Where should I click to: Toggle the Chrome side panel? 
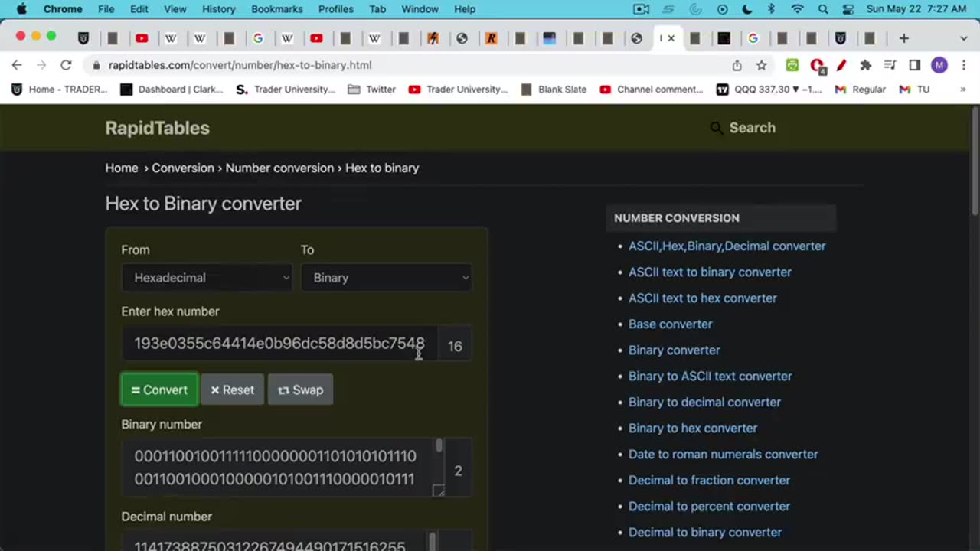914,65
